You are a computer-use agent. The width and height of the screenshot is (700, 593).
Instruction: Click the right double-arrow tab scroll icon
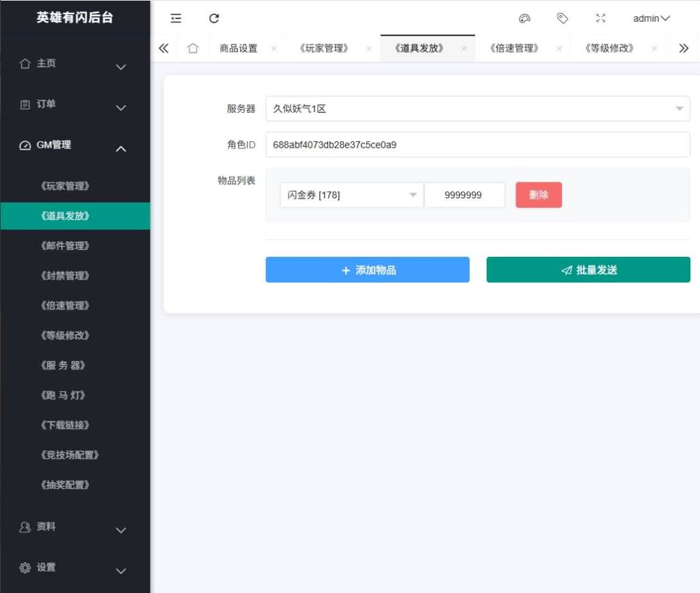click(684, 48)
